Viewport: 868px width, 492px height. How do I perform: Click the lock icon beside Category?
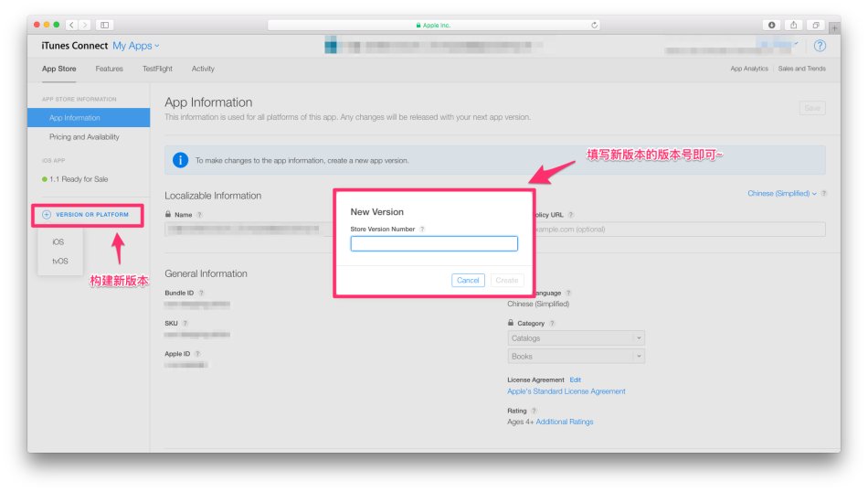pyautogui.click(x=511, y=323)
